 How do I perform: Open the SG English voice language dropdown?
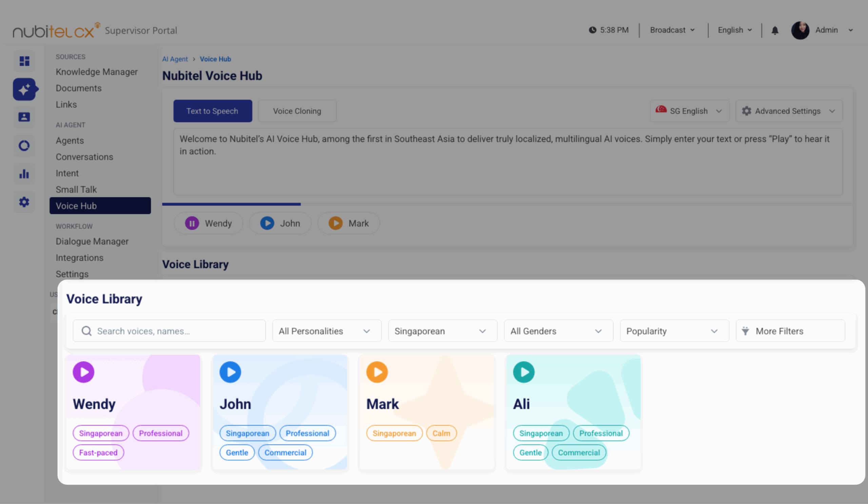tap(690, 111)
